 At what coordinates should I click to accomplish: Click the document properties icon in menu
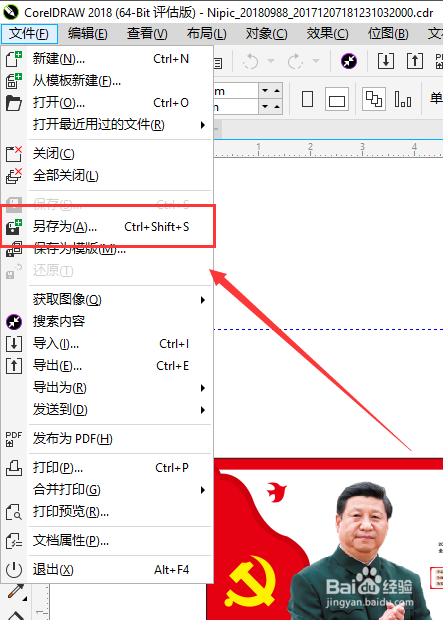pyautogui.click(x=14, y=541)
